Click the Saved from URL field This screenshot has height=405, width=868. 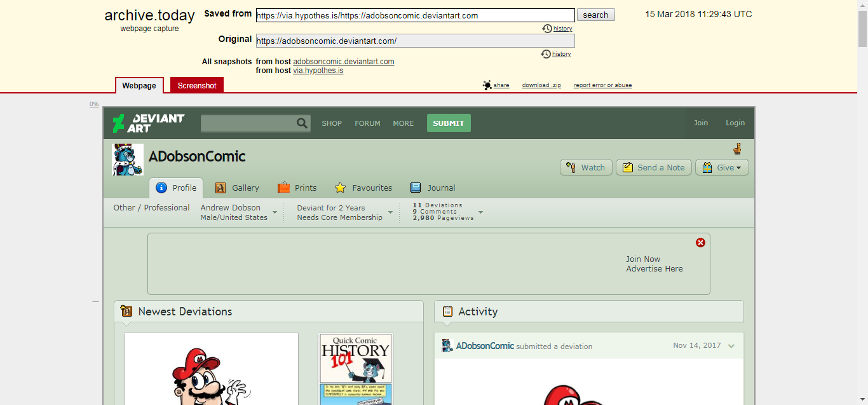click(416, 15)
